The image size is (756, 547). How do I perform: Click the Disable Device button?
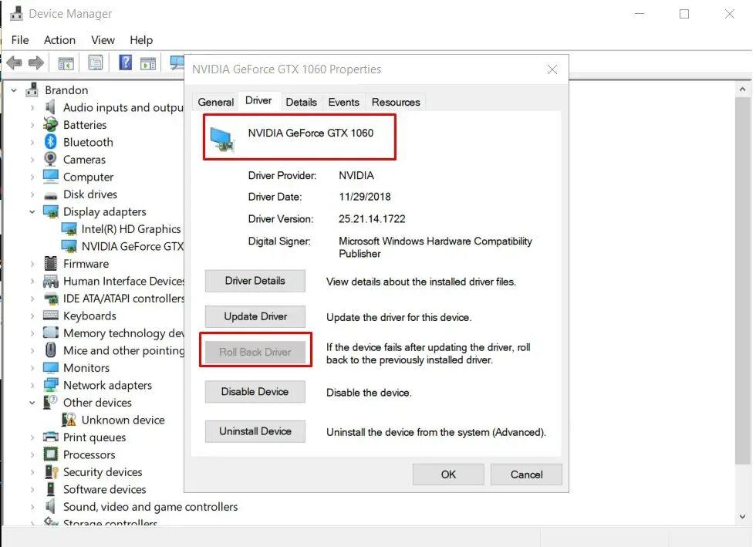pos(255,392)
